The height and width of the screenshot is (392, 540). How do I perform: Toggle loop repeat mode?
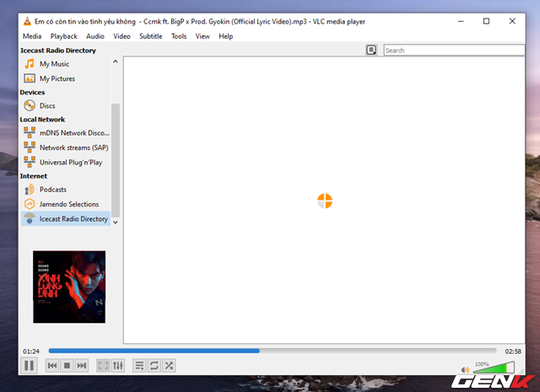coord(154,366)
